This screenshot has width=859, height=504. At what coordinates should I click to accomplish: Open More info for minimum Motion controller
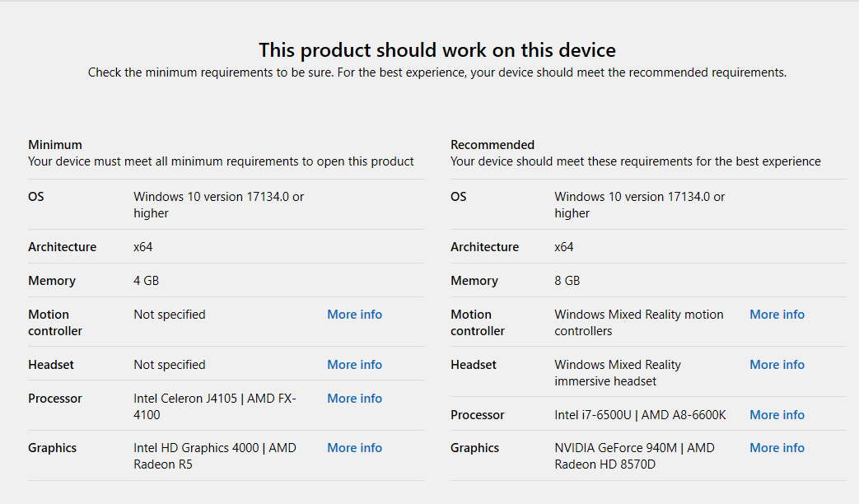point(354,315)
